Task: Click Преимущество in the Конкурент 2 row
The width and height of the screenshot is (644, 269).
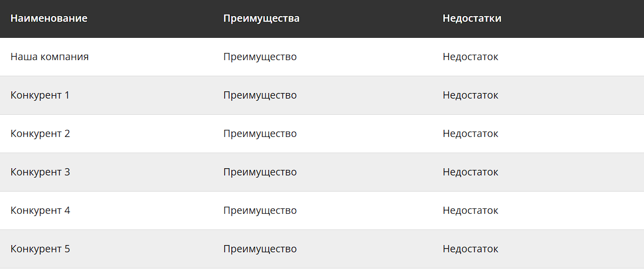Action: [260, 134]
